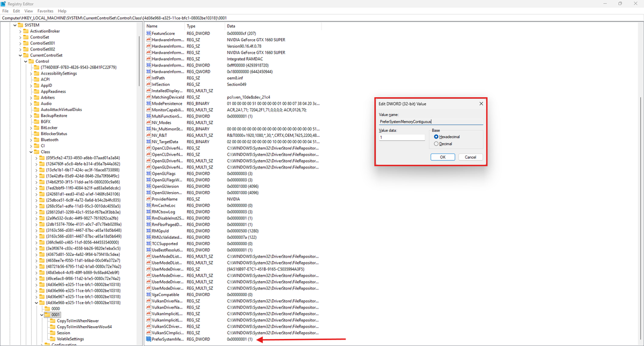Click the Bluetooth folder icon
This screenshot has height=346, width=644.
pos(37,139)
